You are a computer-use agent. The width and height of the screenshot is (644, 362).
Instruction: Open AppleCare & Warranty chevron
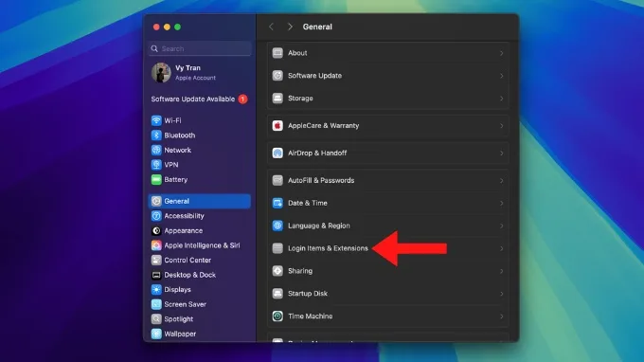(x=502, y=126)
